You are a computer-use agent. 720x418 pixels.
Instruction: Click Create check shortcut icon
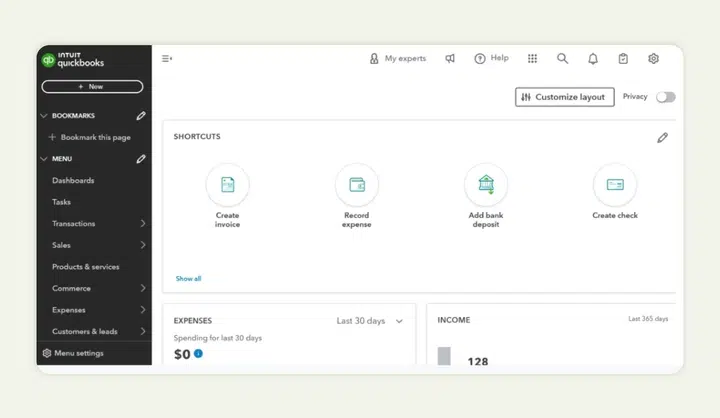pos(615,185)
